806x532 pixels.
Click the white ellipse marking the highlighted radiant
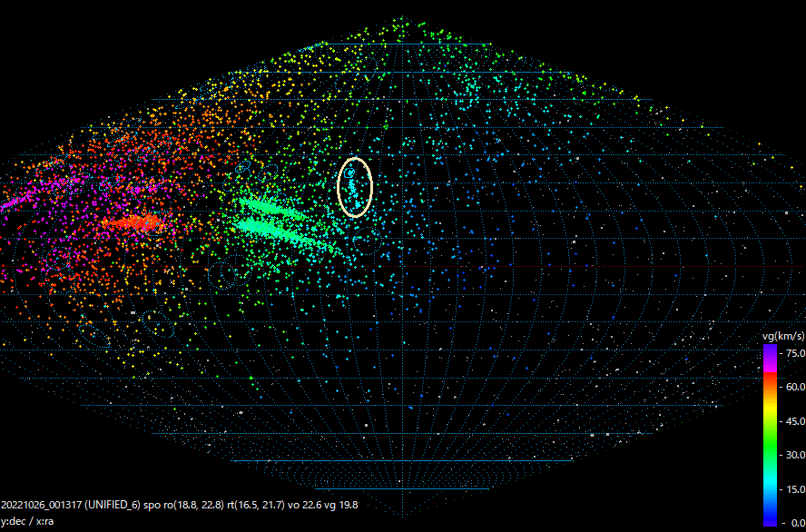[x=356, y=186]
